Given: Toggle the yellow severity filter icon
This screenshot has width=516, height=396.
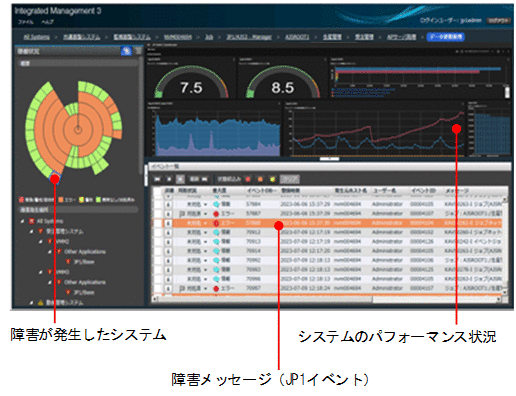Looking at the screenshot, I should (273, 179).
